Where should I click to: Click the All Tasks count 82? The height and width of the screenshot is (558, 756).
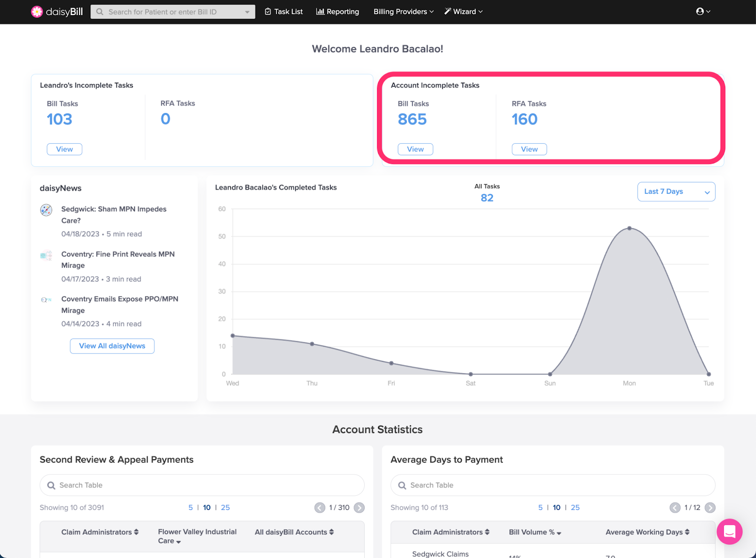pos(487,198)
